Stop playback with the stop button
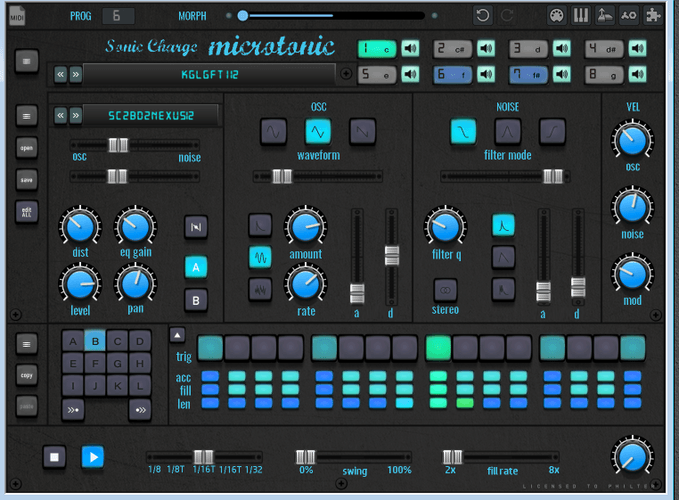 (55, 457)
